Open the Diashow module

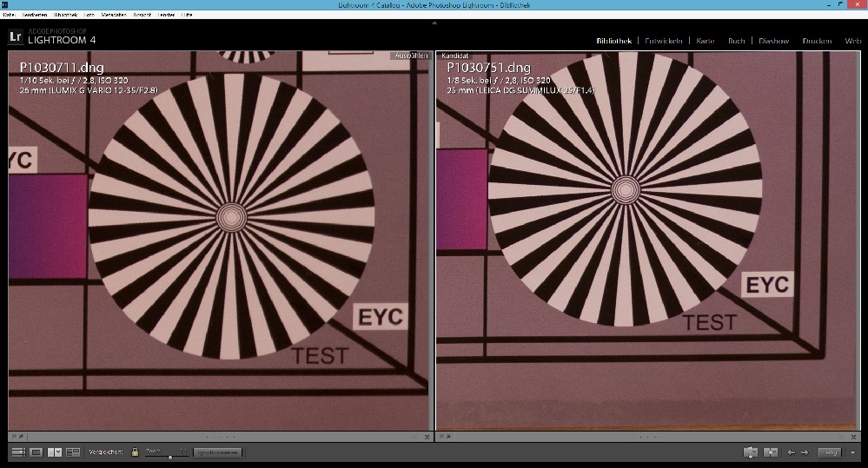pos(774,41)
